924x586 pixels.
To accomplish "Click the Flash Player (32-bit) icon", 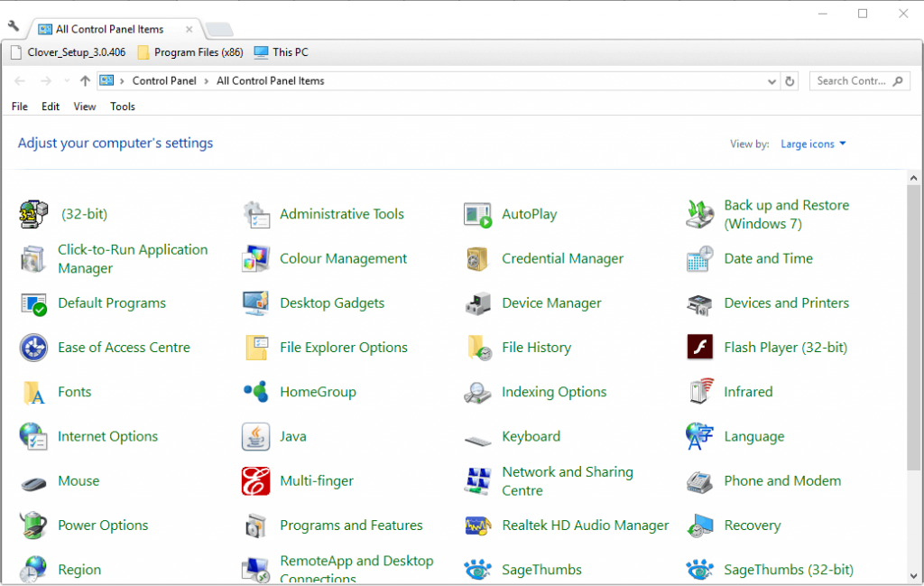I will [x=700, y=348].
